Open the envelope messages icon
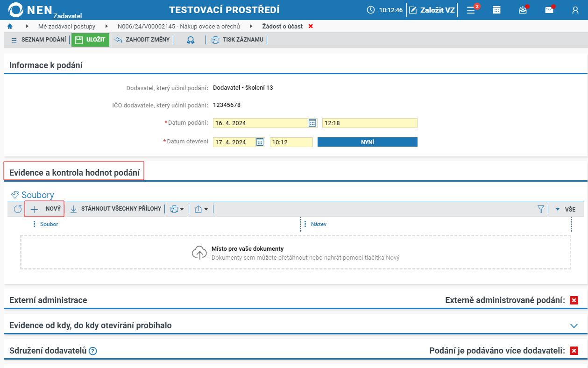Viewport: 588px width, 368px height. [x=549, y=10]
